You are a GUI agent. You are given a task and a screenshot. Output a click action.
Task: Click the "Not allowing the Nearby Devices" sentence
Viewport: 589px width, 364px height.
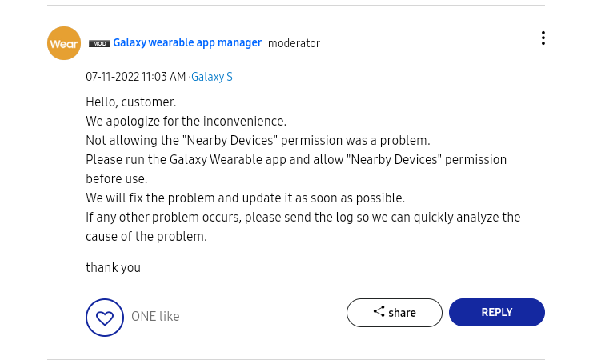point(258,141)
